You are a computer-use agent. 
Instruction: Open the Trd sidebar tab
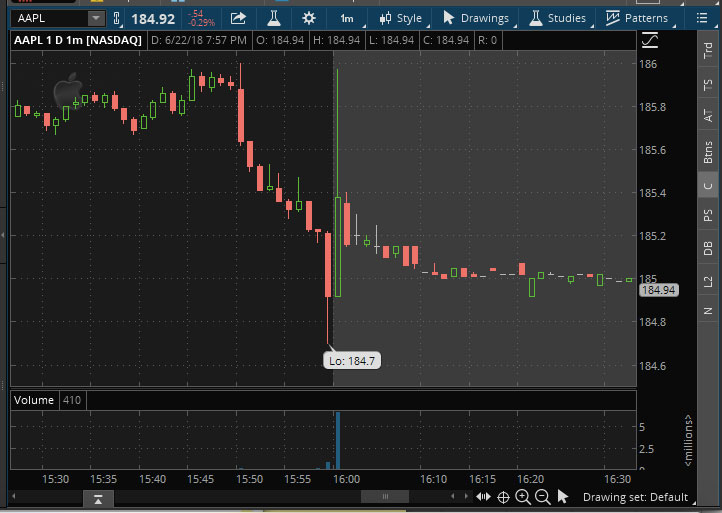click(708, 50)
